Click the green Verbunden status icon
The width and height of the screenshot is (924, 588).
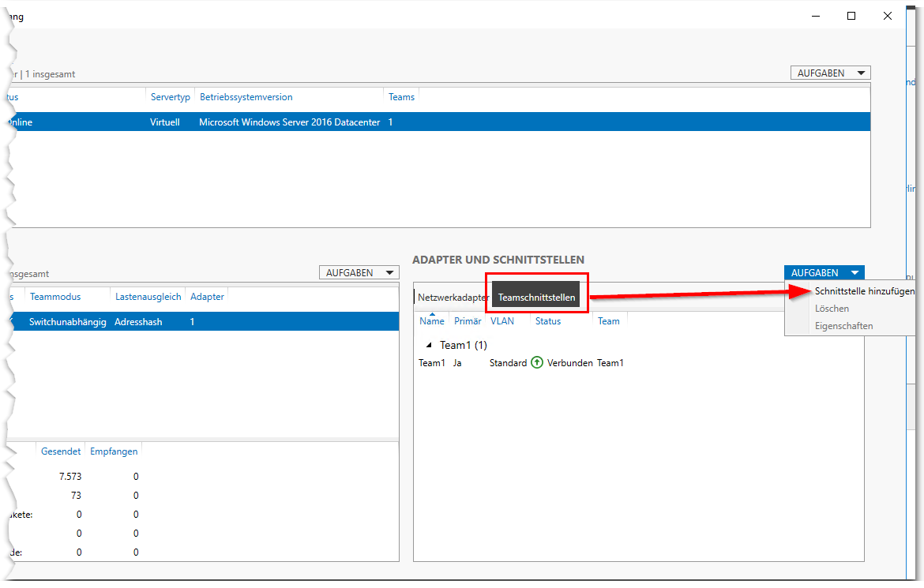click(x=537, y=363)
